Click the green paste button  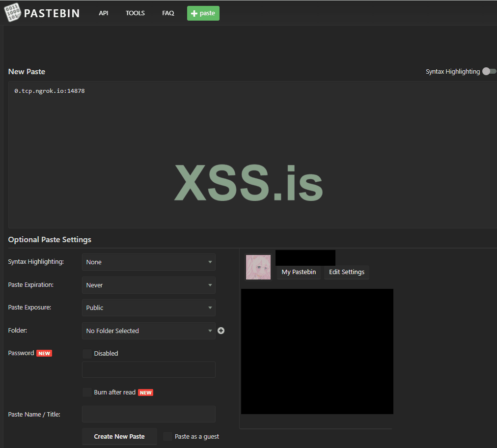coord(203,13)
